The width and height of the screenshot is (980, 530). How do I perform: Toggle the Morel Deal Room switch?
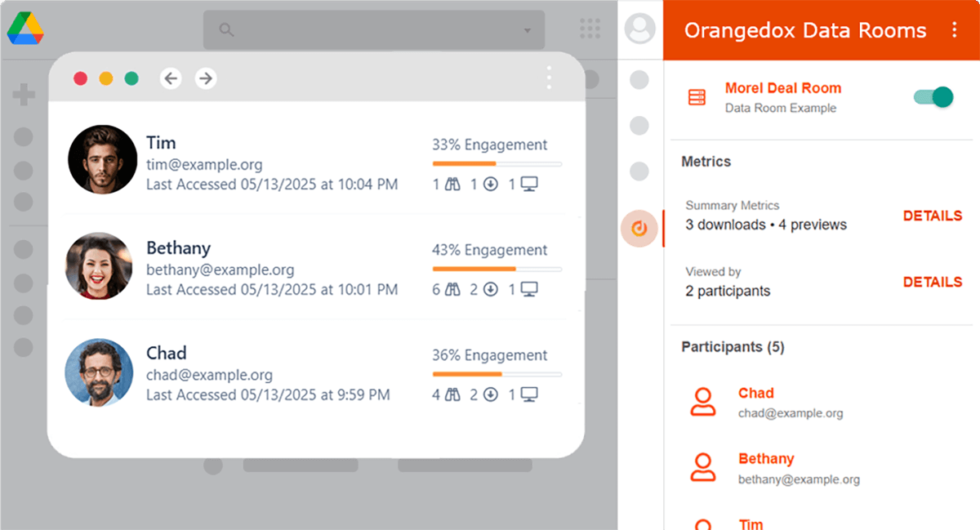[x=933, y=97]
